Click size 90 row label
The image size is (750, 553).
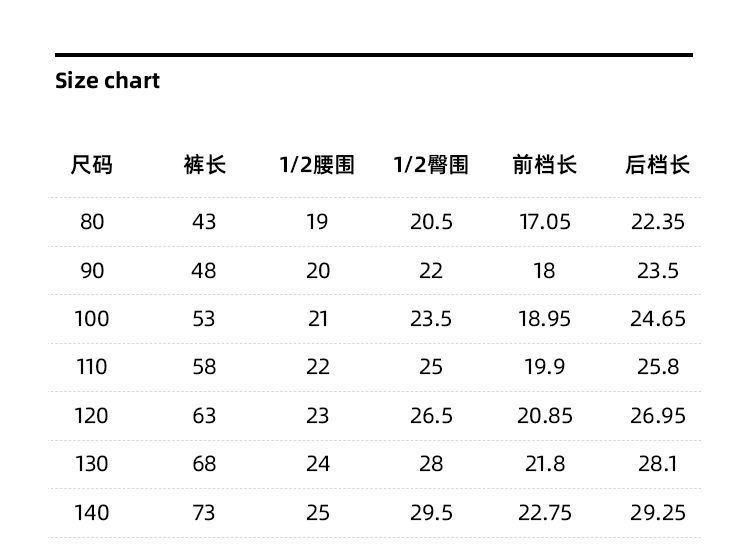pyautogui.click(x=92, y=270)
